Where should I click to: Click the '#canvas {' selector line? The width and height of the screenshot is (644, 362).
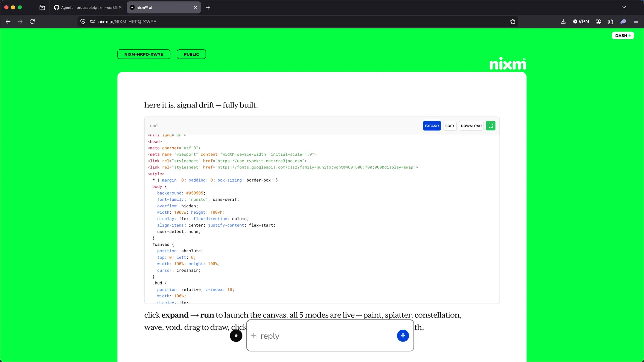(163, 244)
